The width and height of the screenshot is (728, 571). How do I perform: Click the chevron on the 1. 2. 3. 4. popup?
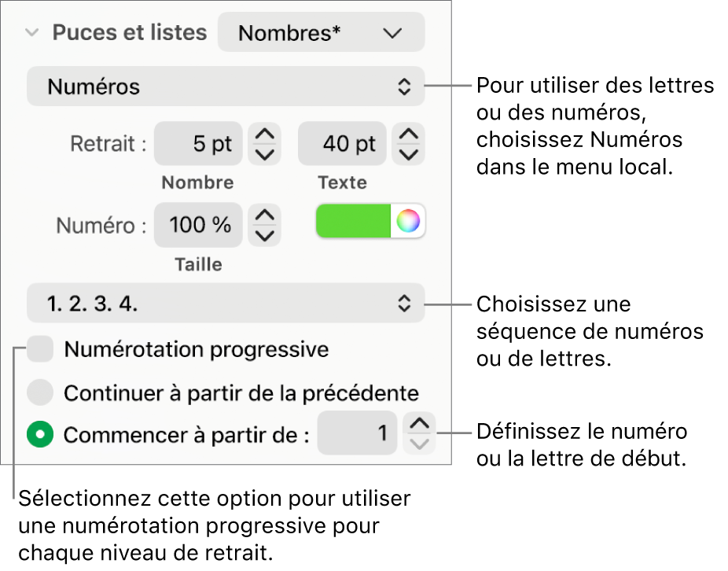pos(404,304)
